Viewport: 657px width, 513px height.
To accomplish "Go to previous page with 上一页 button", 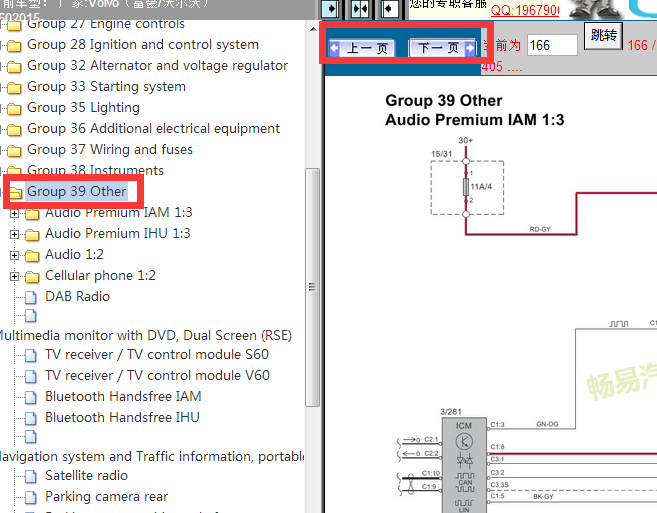I will 362,48.
